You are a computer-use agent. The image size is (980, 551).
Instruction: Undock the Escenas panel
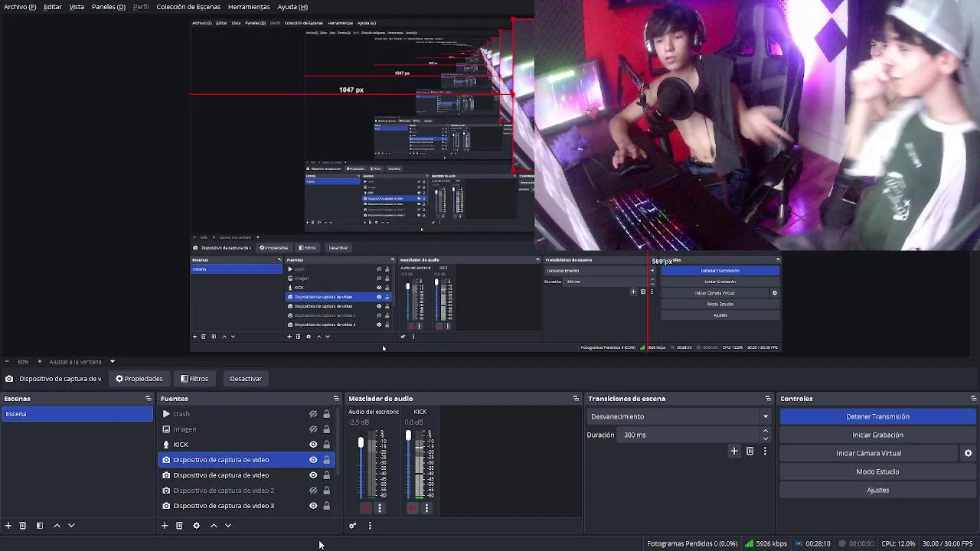pyautogui.click(x=149, y=399)
